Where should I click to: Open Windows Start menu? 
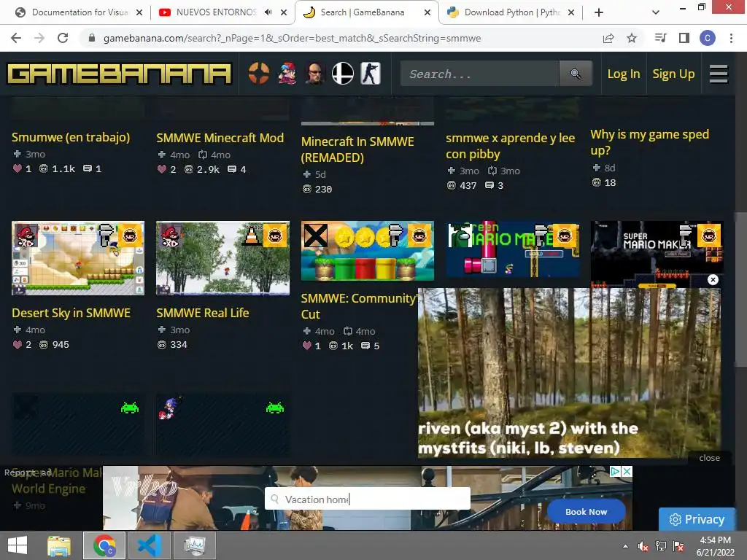(18, 545)
